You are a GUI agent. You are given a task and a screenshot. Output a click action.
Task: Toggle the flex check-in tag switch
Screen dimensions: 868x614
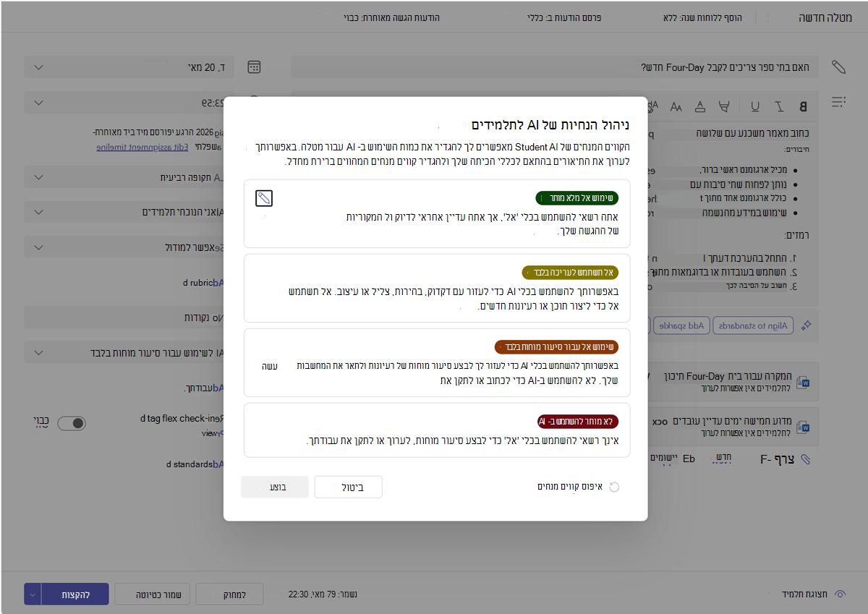pyautogui.click(x=72, y=423)
